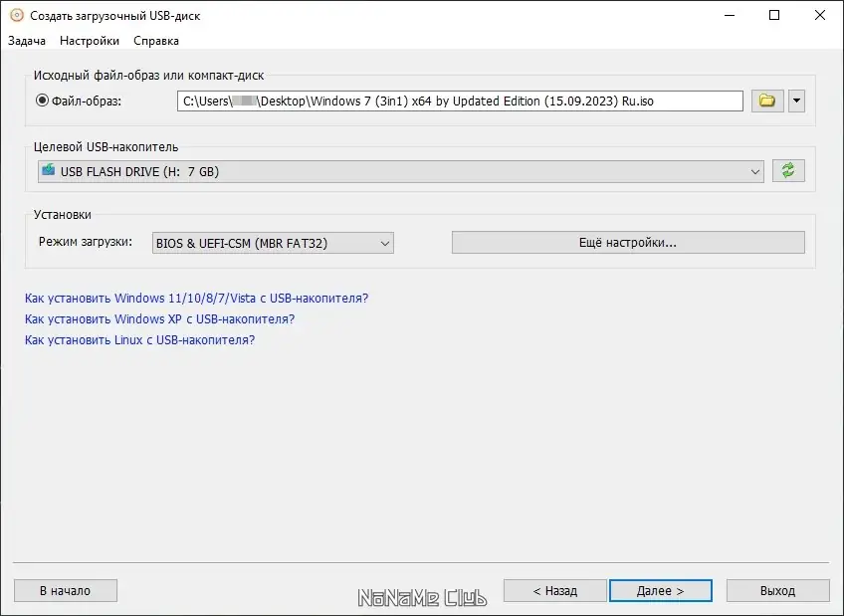Open link on installing Windows 11/10/8/7/Vista from USB

[x=196, y=298]
